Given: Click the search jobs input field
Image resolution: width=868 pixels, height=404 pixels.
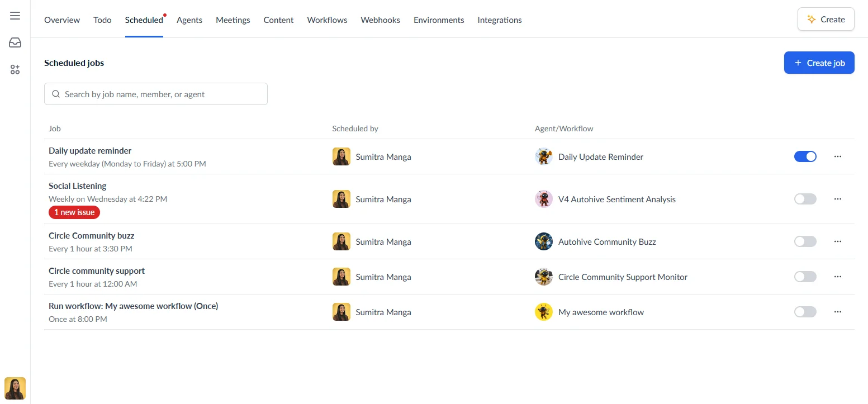Looking at the screenshot, I should coord(155,94).
